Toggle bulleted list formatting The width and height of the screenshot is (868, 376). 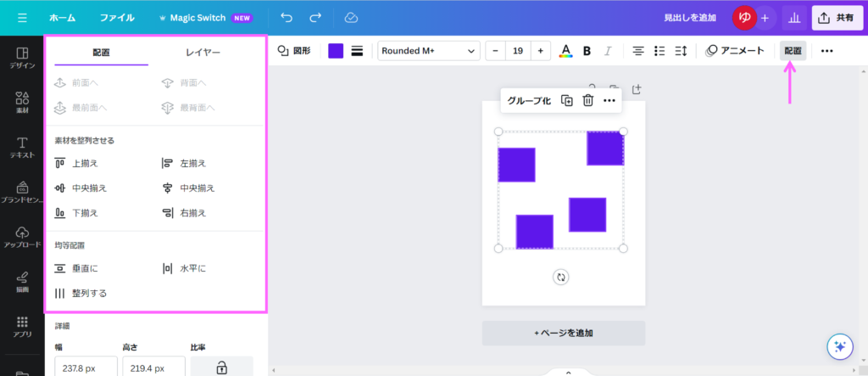click(659, 51)
